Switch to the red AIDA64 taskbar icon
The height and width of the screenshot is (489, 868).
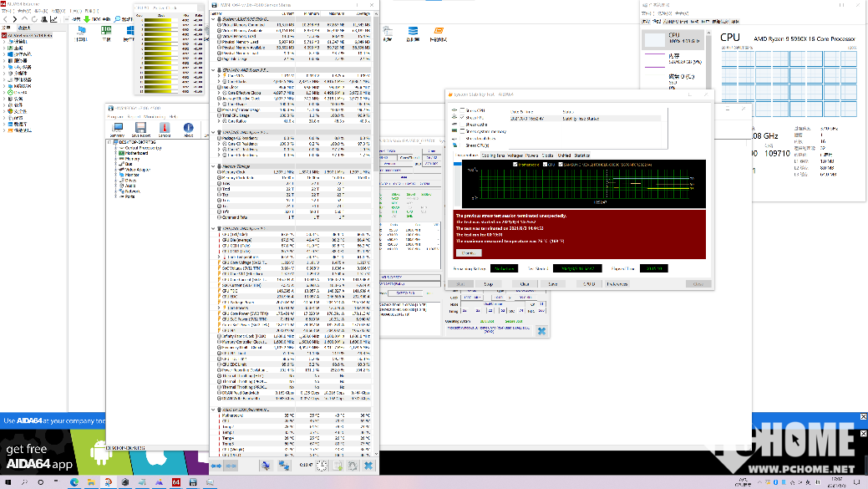[176, 482]
